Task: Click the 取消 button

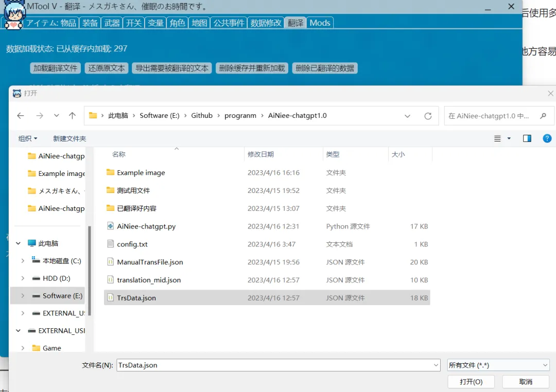Action: point(526,382)
